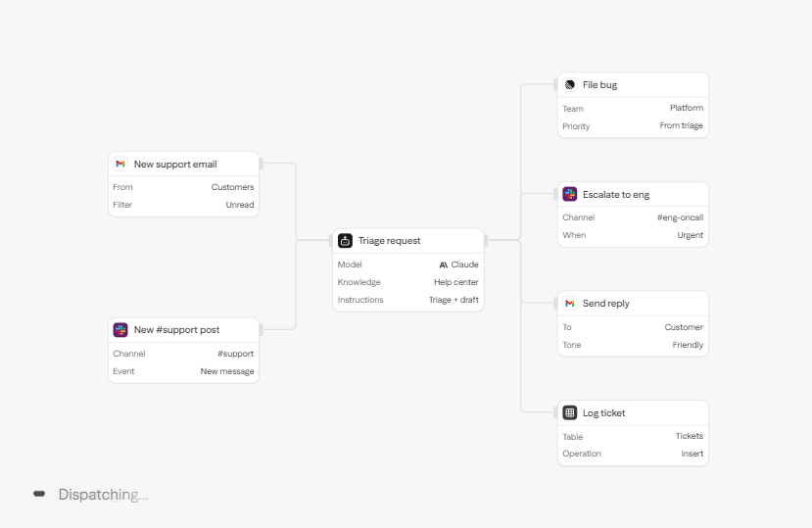Click the Gmail icon on New support email node

(120, 164)
